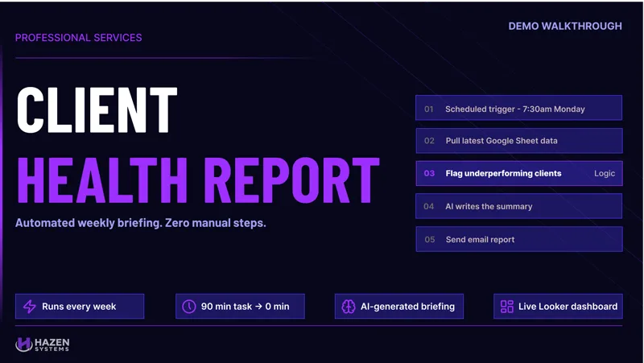The height and width of the screenshot is (363, 644).
Task: Click the number 02 in the steps list
Action: tap(429, 141)
